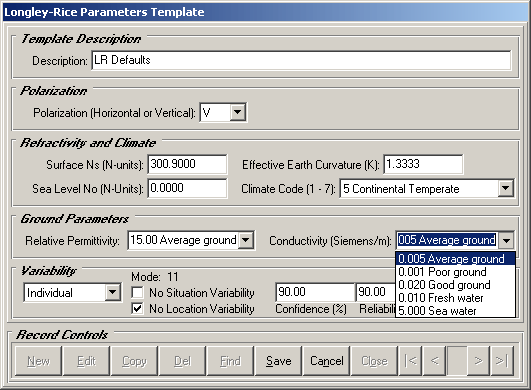Click the Find record button
The image size is (531, 390).
pos(230,361)
